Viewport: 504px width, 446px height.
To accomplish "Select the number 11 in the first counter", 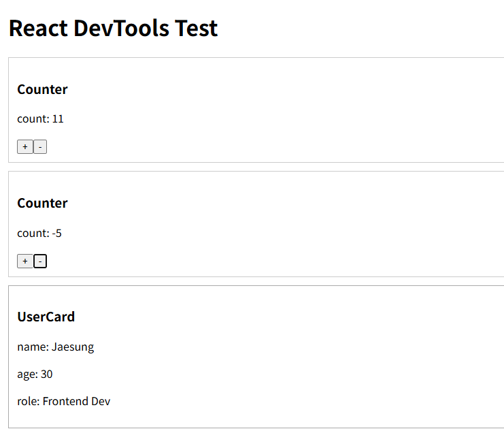I will coord(58,119).
